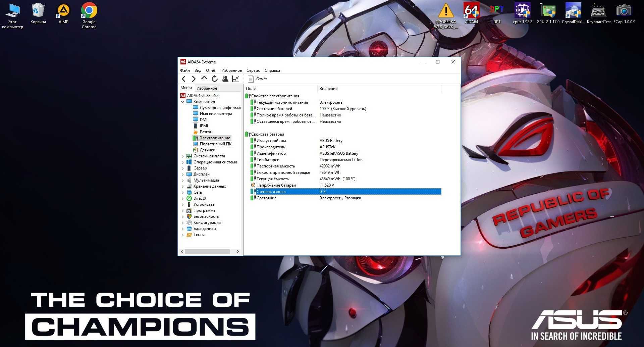
Task: Expand the Мультимедиа tree node
Action: click(x=182, y=180)
